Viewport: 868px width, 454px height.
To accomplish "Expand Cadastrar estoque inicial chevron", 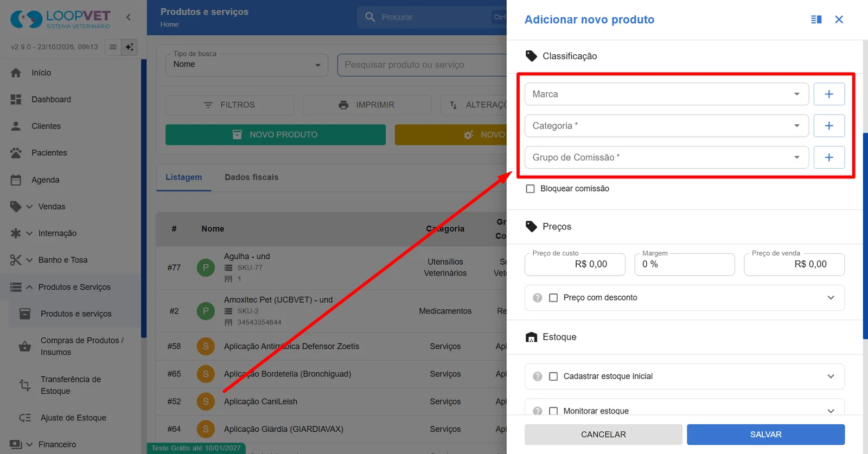I will [831, 376].
